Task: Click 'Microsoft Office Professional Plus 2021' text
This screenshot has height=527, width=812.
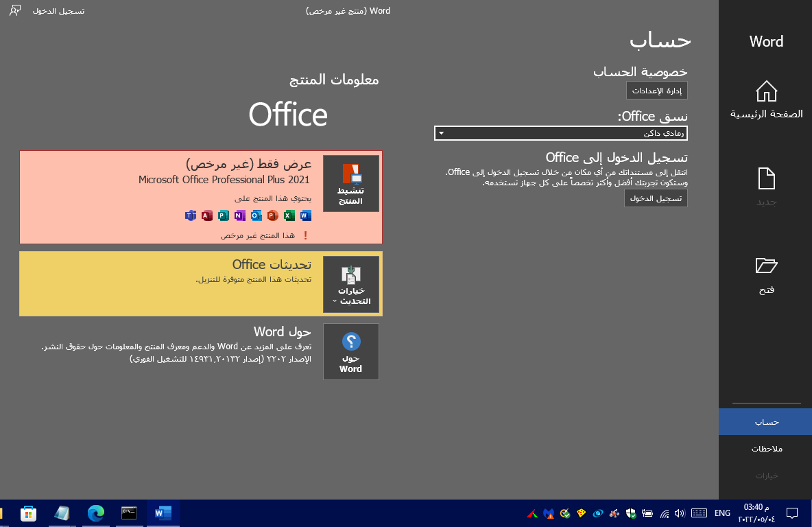Action: 224,180
